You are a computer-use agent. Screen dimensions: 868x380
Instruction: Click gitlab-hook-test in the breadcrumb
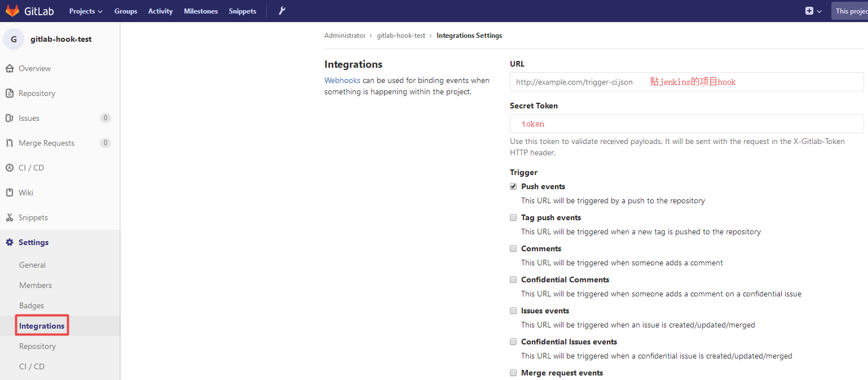401,36
